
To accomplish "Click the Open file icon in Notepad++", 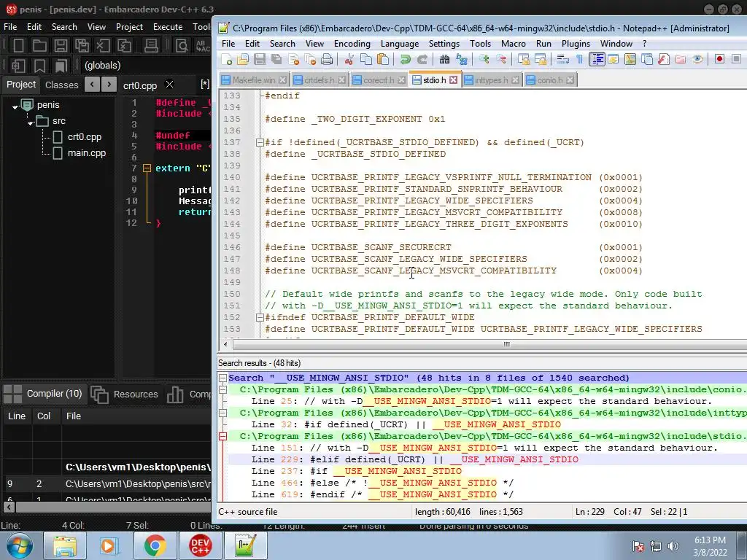I will click(243, 60).
